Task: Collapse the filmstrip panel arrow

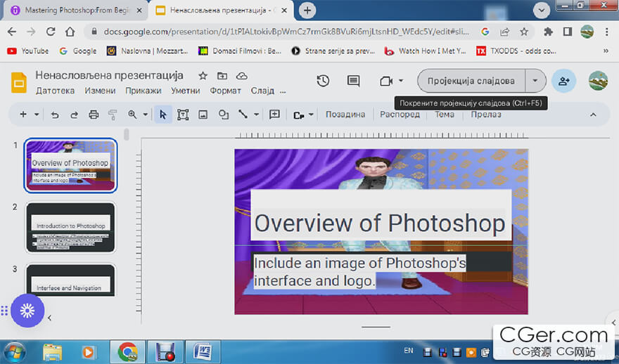Action: point(49,318)
